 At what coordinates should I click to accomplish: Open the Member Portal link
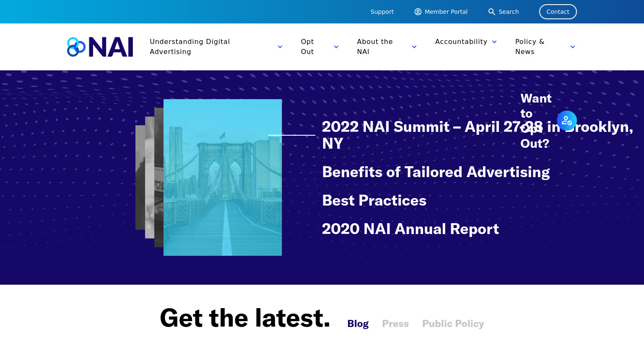[x=446, y=12]
